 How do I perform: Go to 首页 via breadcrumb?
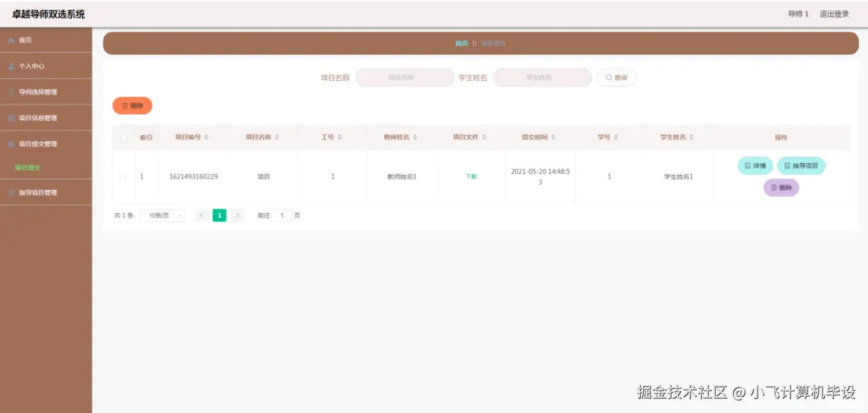pyautogui.click(x=462, y=43)
